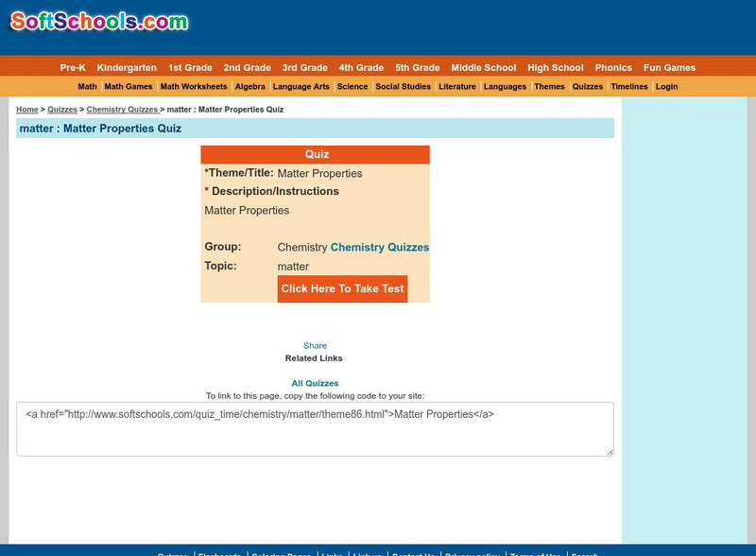Open Fun Games from top navigation
This screenshot has width=756, height=556.
pos(669,67)
